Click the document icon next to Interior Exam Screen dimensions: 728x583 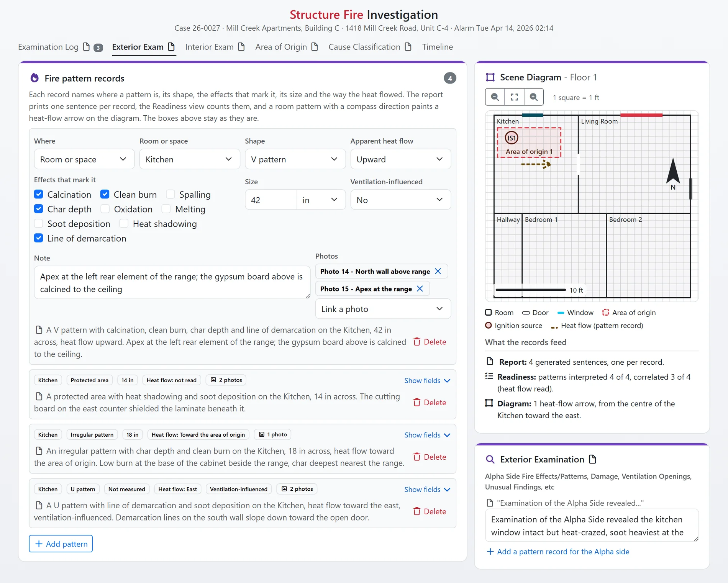[241, 47]
